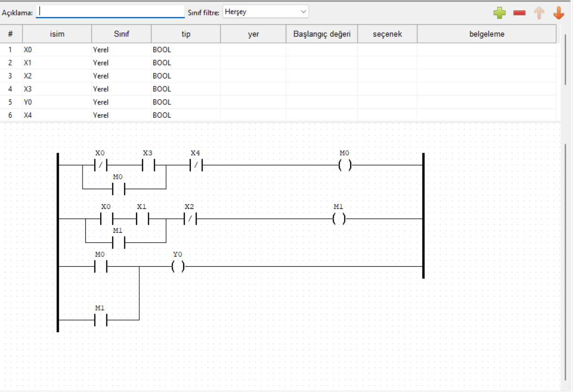Move variable up with the orange up arrow

pyautogui.click(x=538, y=11)
